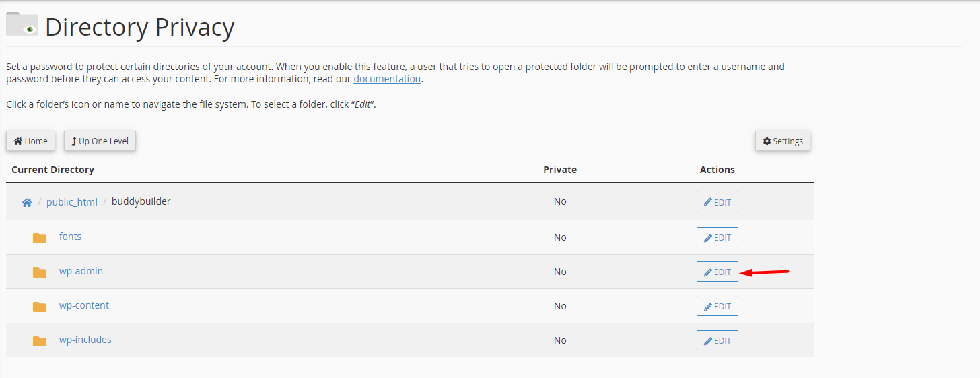Open the Settings gear button
The image size is (980, 378).
[783, 141]
